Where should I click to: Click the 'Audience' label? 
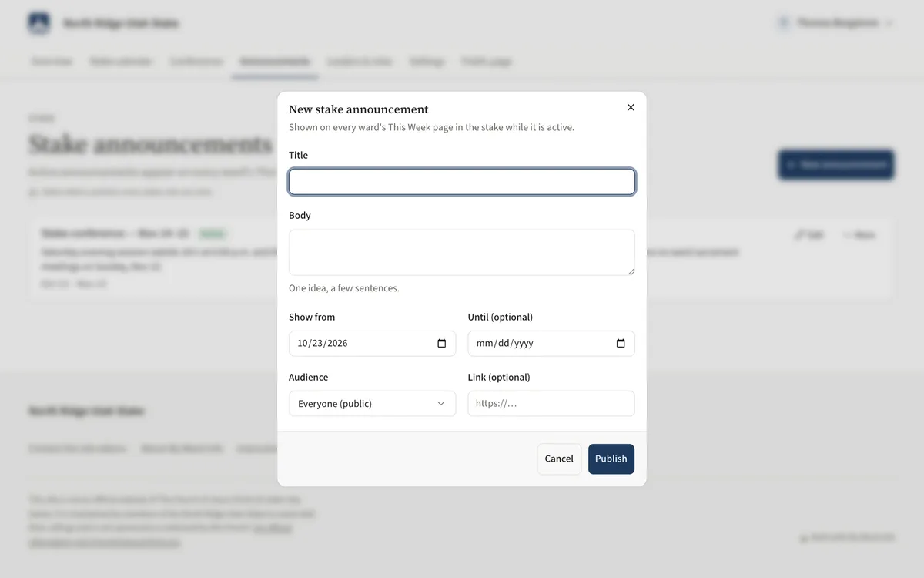click(308, 378)
